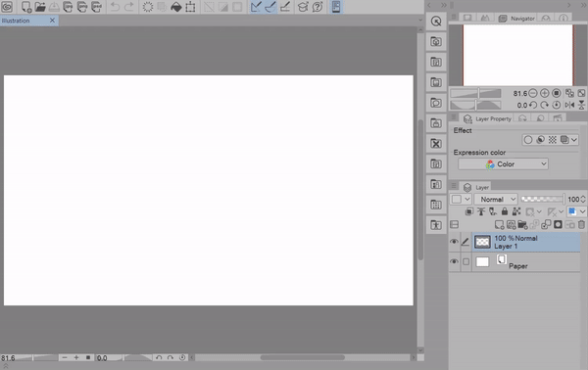Open the Sub View tab in Navigator group
The width and height of the screenshot is (588, 370).
(x=467, y=18)
